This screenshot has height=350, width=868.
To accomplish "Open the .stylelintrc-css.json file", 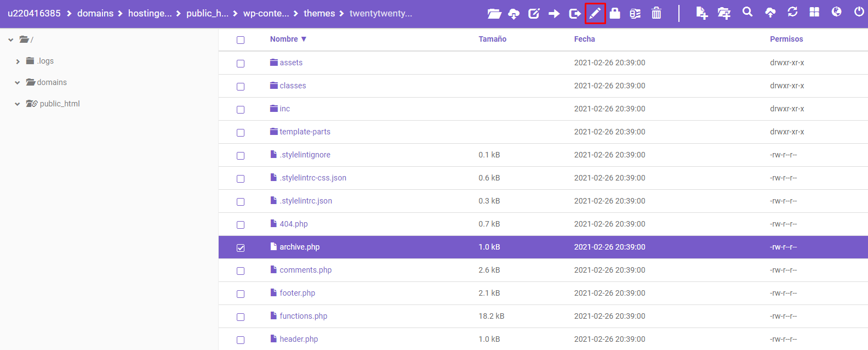I will (x=313, y=178).
